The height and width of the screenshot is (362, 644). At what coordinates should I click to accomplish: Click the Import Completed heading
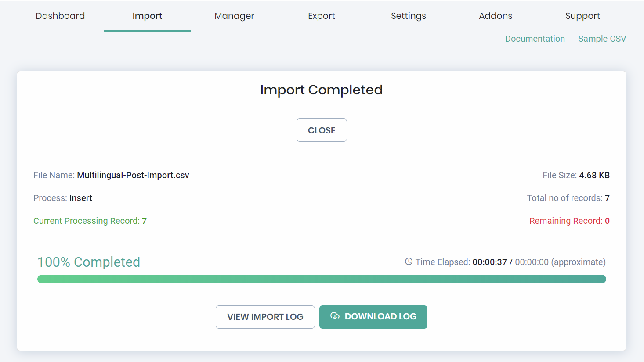point(321,90)
